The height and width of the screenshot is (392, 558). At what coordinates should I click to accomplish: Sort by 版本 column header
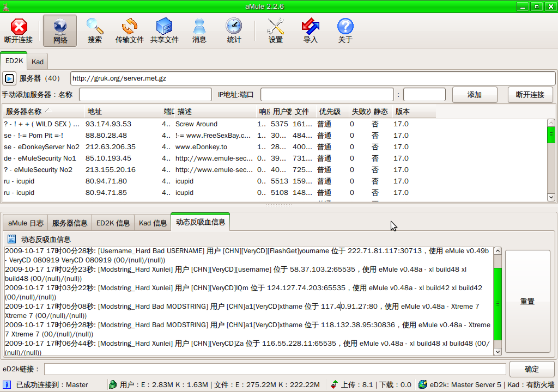coord(414,112)
